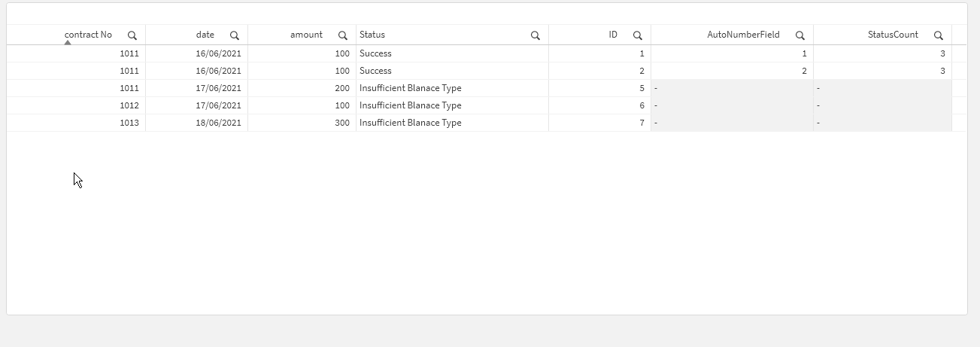Select contract 1013 cell

129,123
